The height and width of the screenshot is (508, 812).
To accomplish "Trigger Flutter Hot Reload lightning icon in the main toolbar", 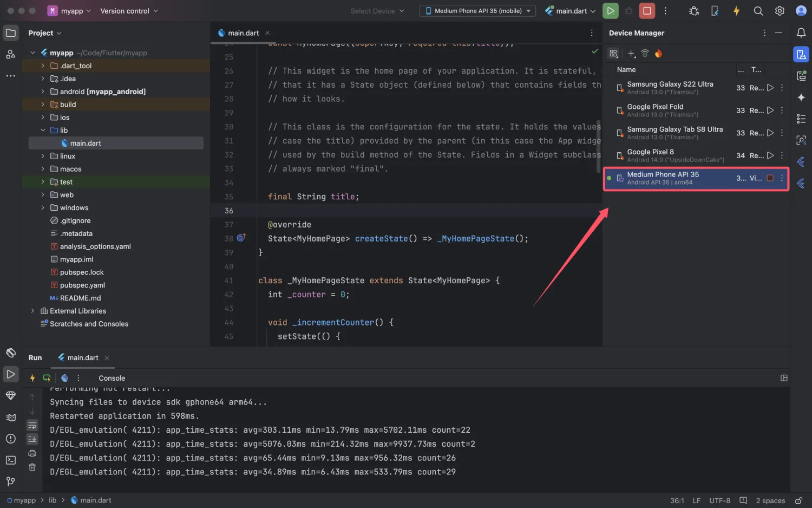I will (736, 11).
